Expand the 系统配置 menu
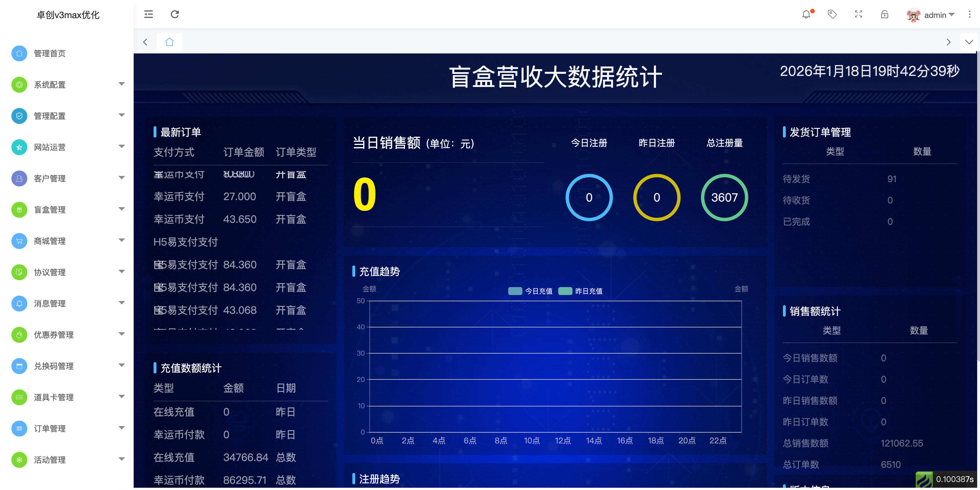980x490 pixels. point(50,85)
